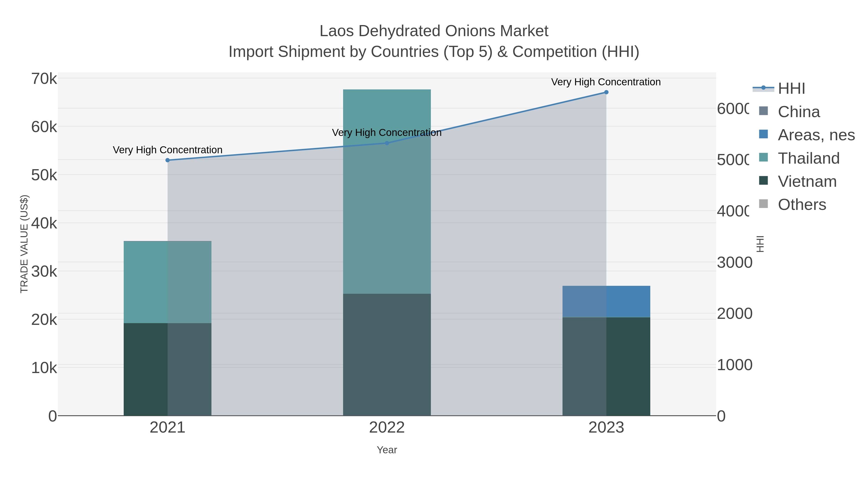
Task: Click the 3000 right axis tick
Action: click(735, 262)
